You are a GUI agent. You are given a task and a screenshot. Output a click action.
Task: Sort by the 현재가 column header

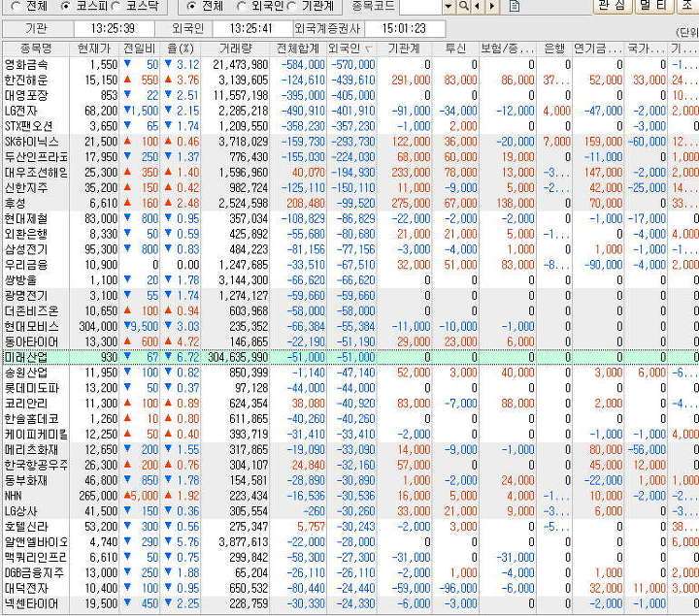pos(93,49)
